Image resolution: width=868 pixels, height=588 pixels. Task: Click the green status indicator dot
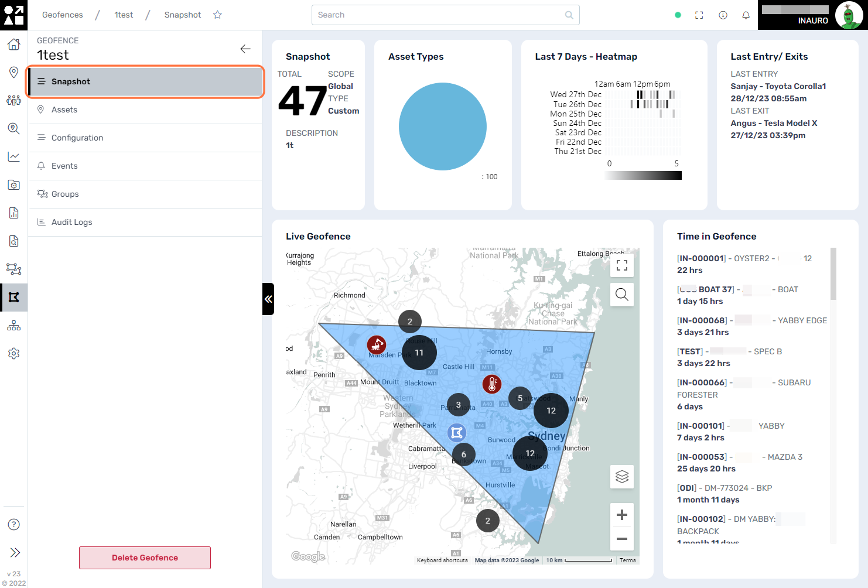tap(678, 15)
